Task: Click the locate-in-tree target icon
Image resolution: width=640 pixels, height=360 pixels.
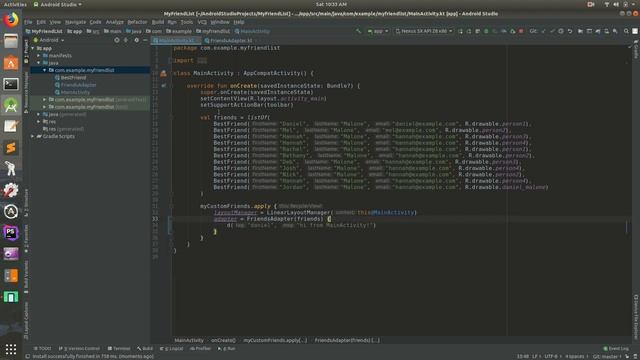Action: click(117, 40)
